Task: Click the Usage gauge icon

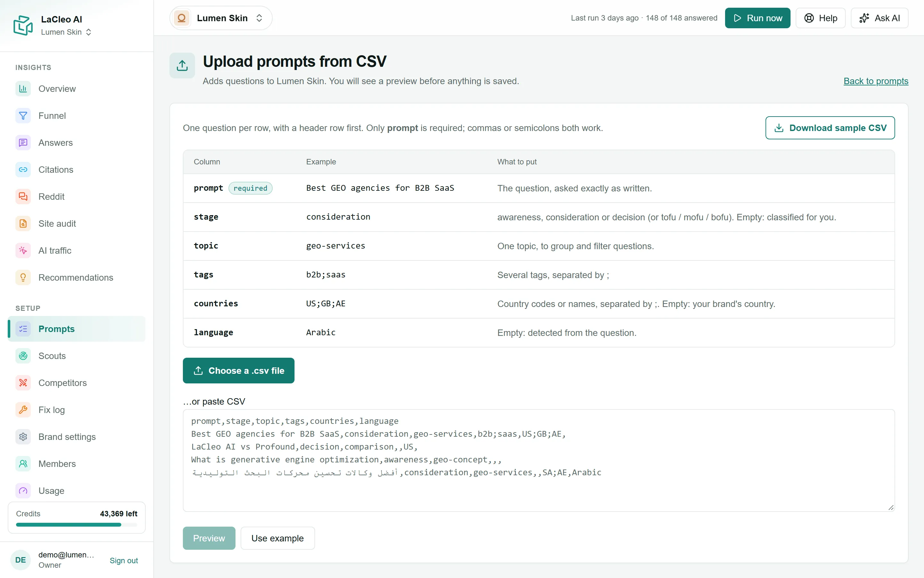Action: click(23, 490)
